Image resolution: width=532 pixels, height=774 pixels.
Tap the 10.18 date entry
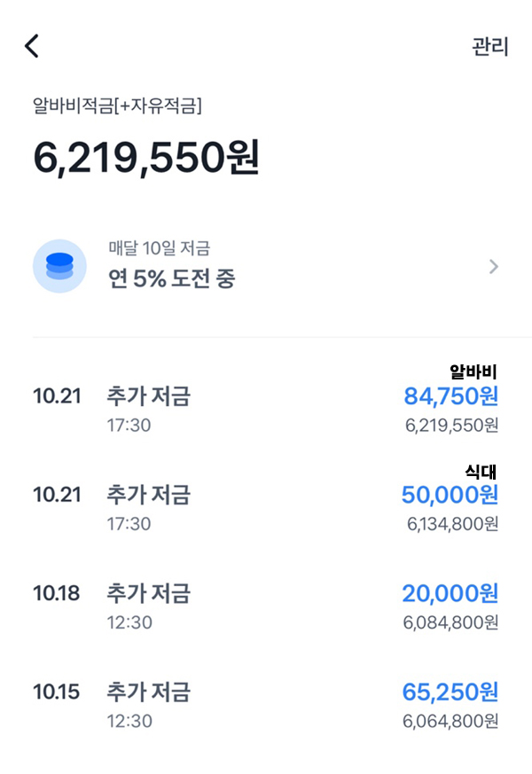click(x=56, y=593)
